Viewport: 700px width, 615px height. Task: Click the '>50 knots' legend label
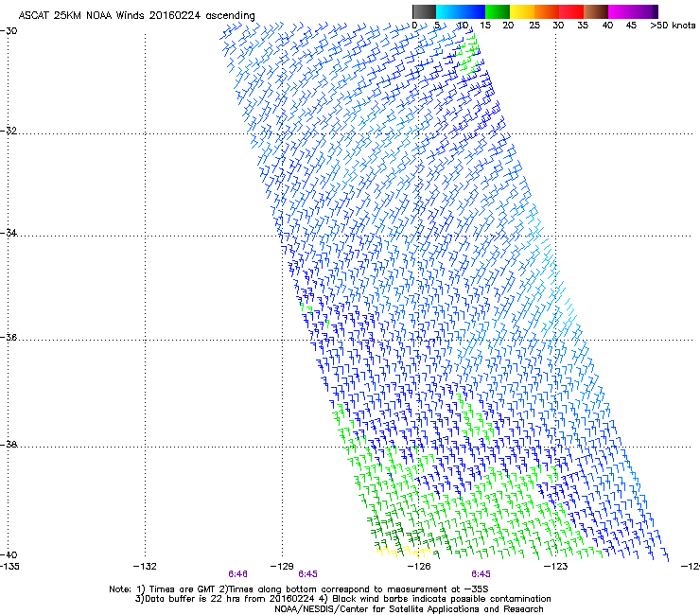673,26
